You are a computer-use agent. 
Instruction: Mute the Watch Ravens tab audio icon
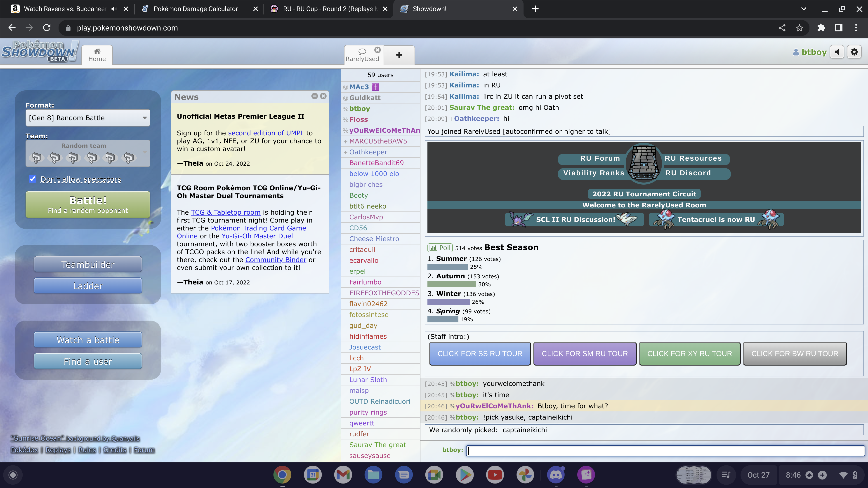[114, 9]
